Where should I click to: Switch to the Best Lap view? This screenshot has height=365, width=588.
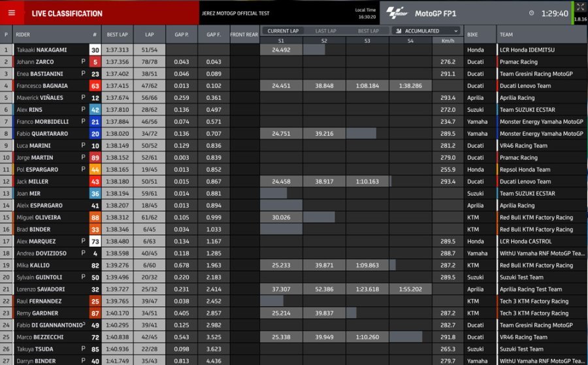[x=368, y=31]
